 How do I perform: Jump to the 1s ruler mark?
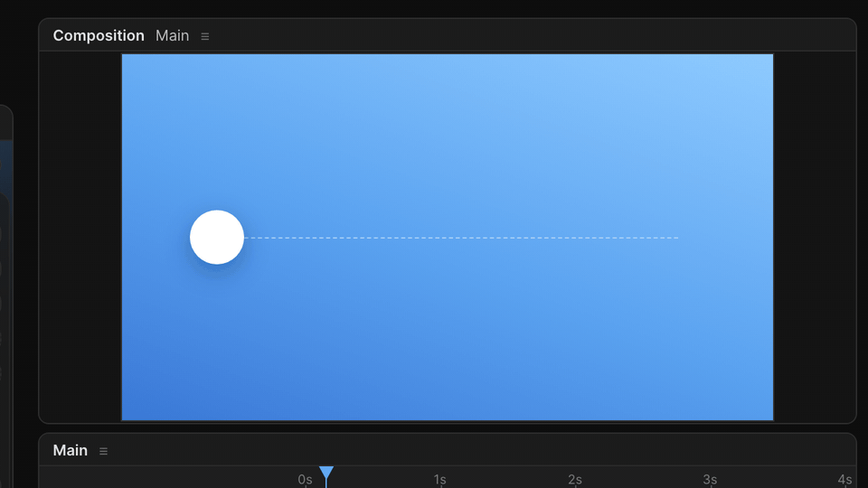click(440, 480)
